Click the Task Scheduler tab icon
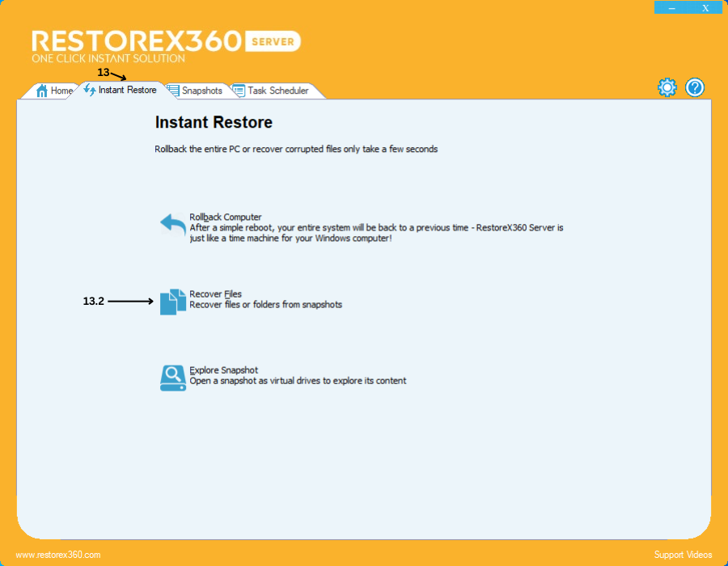 239,91
